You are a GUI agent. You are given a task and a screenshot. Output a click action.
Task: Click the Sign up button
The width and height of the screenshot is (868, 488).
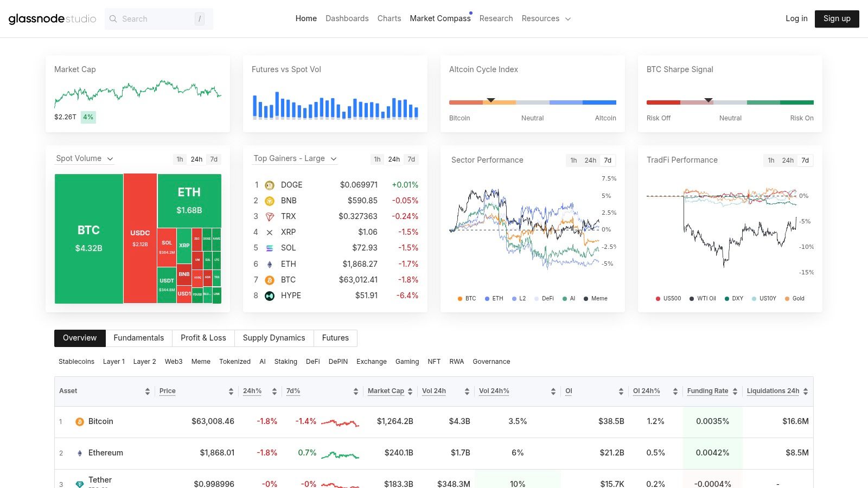pos(837,18)
